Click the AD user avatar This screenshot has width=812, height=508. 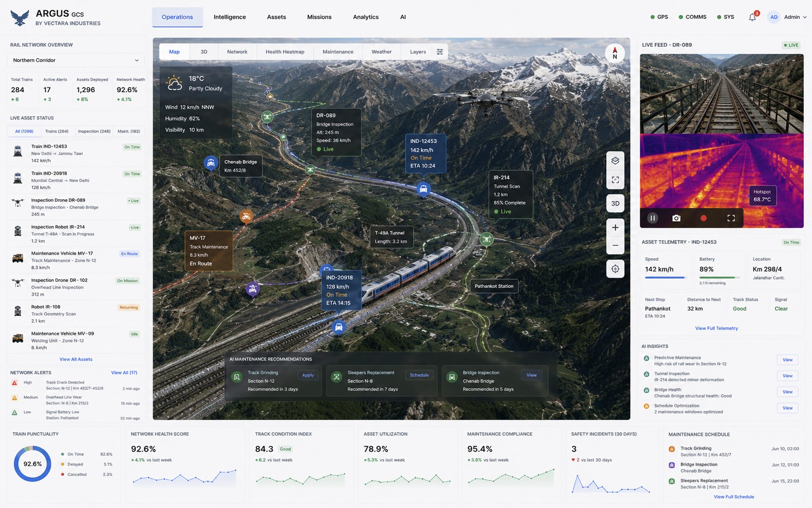(774, 17)
